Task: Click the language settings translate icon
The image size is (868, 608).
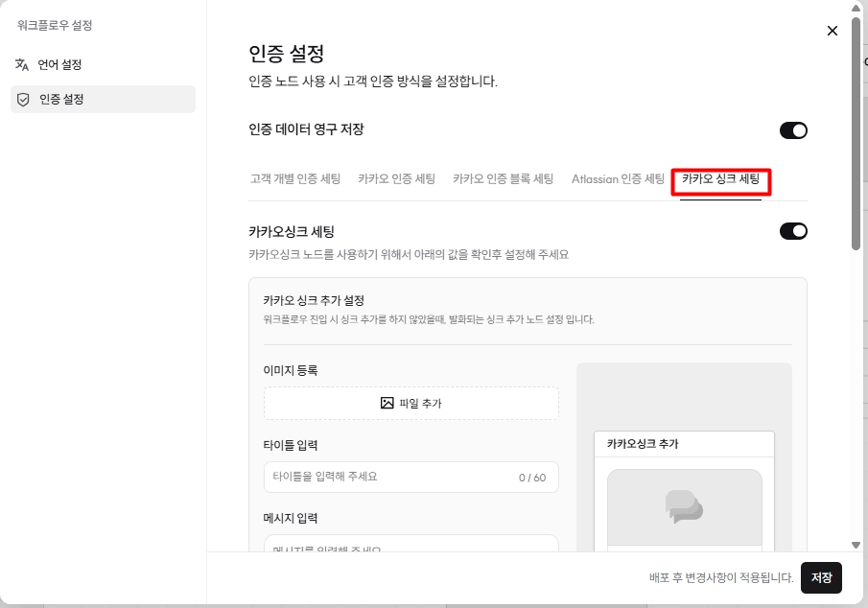Action: tap(22, 65)
